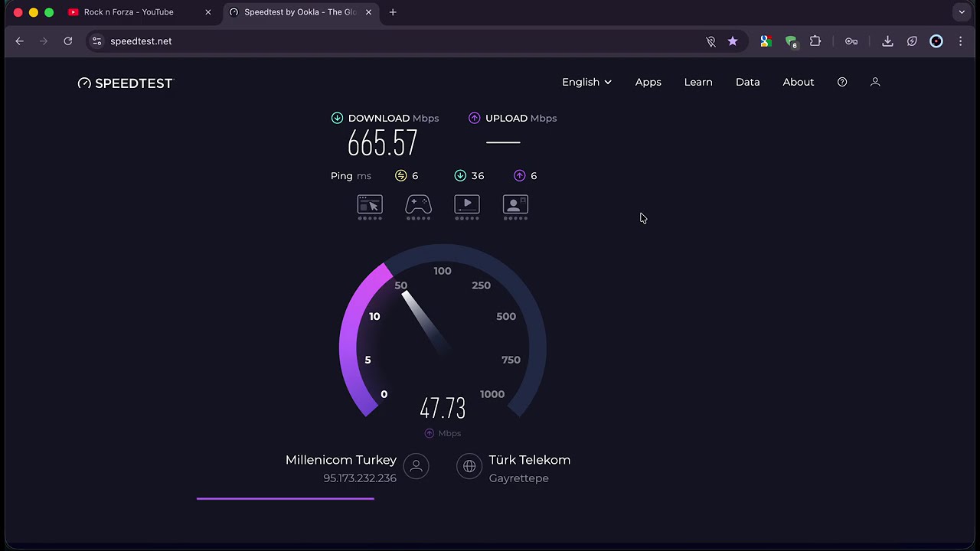This screenshot has width=980, height=551.
Task: Click the Millenicom Turkey user icon
Action: tap(416, 466)
